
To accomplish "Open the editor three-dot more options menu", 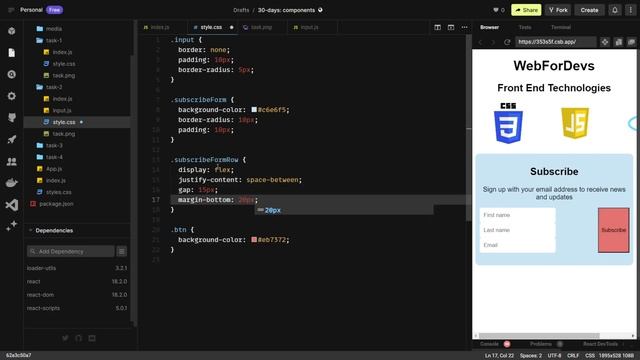I will point(464,27).
